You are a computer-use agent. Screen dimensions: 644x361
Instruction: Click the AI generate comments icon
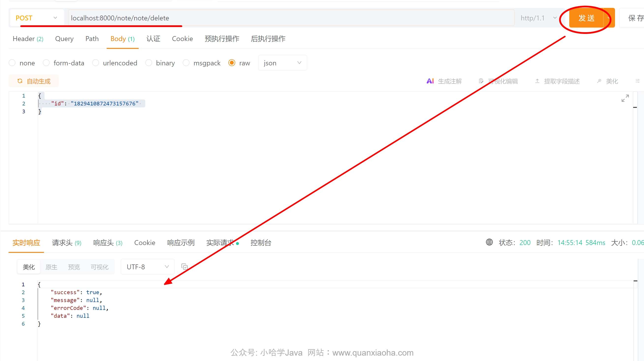(430, 81)
